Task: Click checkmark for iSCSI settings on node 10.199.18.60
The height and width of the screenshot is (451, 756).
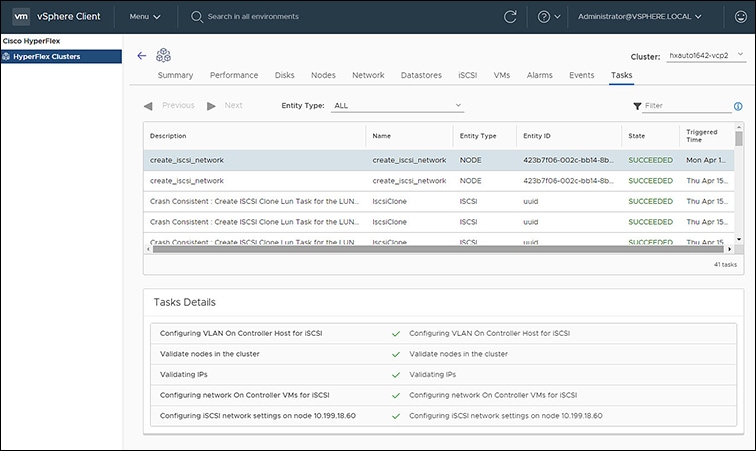Action: tap(396, 416)
